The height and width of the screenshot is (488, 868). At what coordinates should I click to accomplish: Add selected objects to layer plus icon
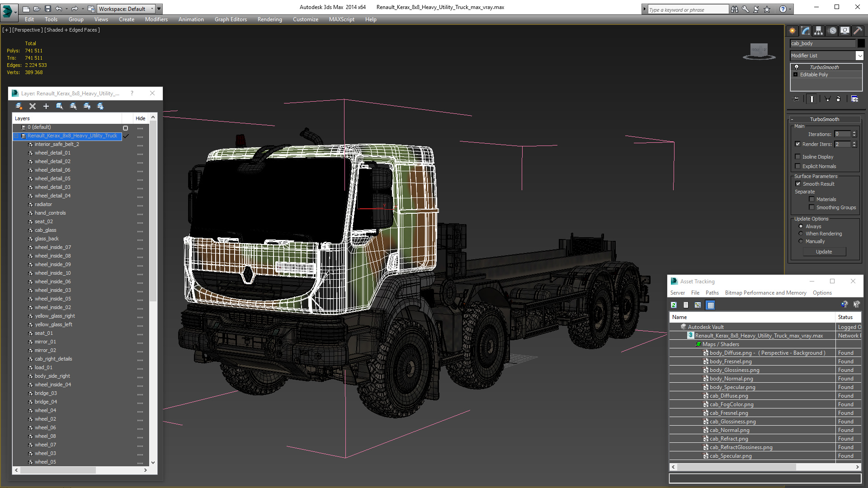tap(46, 106)
